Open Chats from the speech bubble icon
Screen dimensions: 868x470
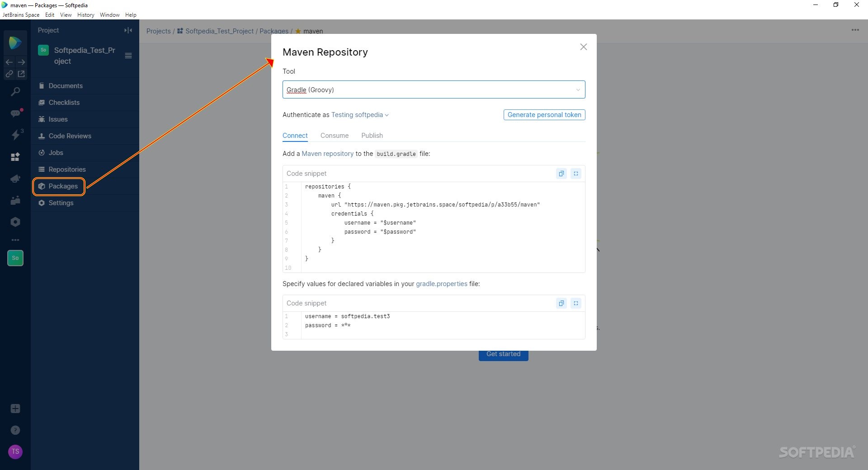pos(15,113)
